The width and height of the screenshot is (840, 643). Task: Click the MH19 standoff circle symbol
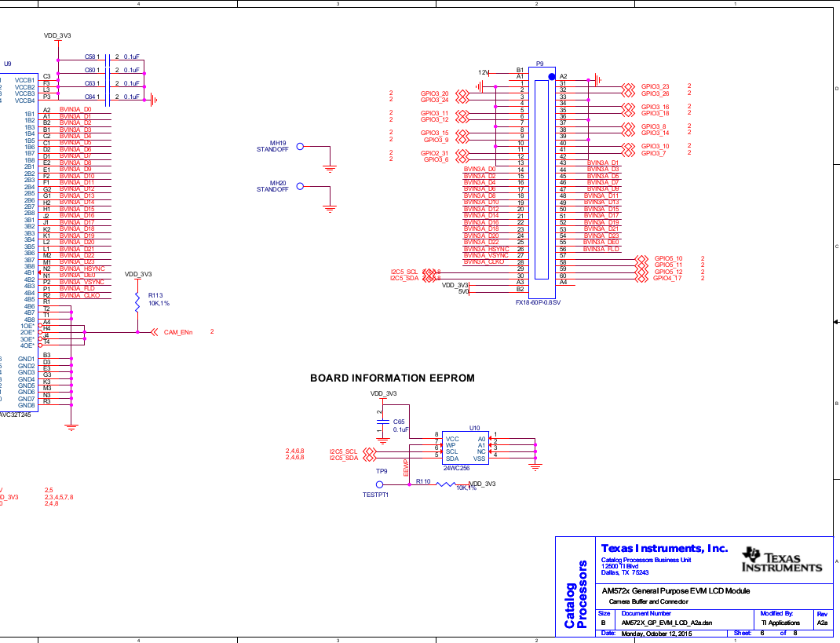[300, 146]
